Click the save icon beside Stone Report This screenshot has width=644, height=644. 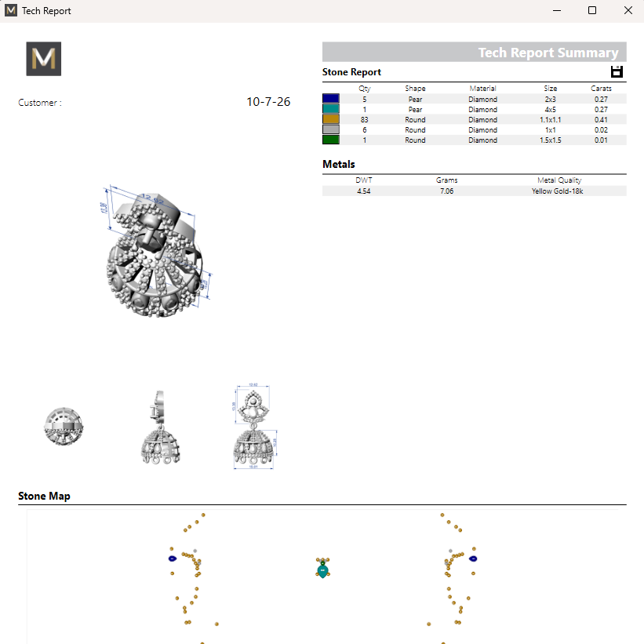point(617,71)
